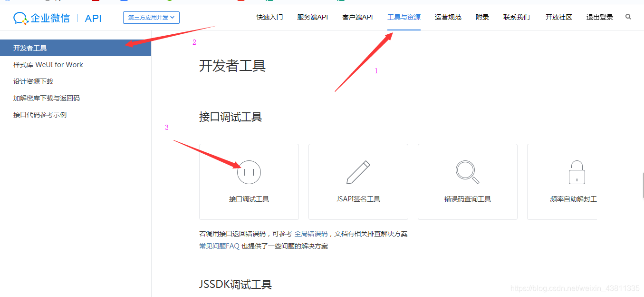Follow the 全局错误码 link
Image resolution: width=644 pixels, height=297 pixels.
311,234
